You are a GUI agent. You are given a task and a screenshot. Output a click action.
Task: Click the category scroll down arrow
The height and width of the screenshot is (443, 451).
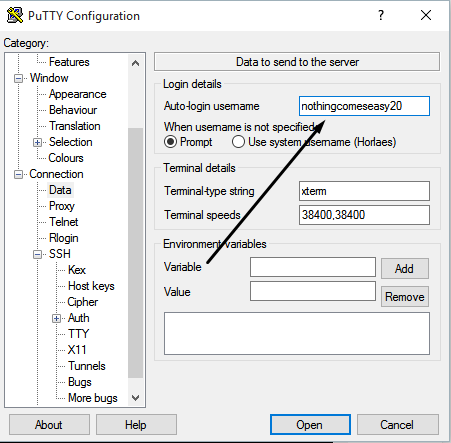click(135, 398)
